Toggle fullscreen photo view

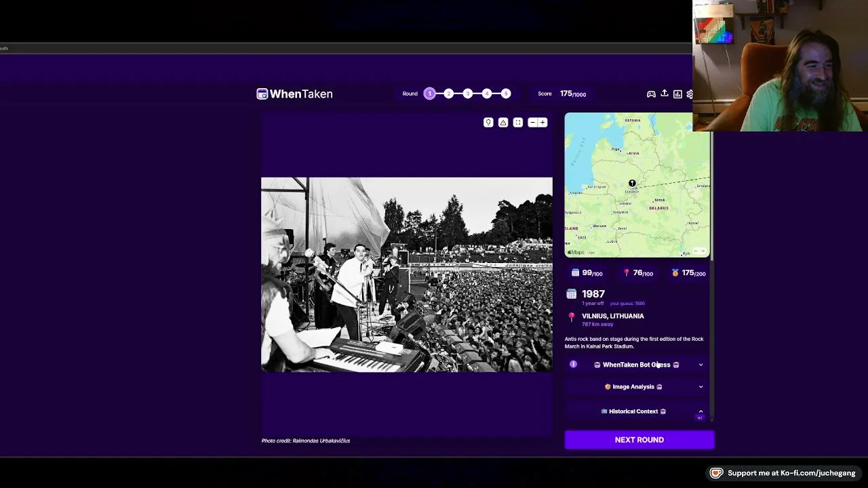[518, 123]
